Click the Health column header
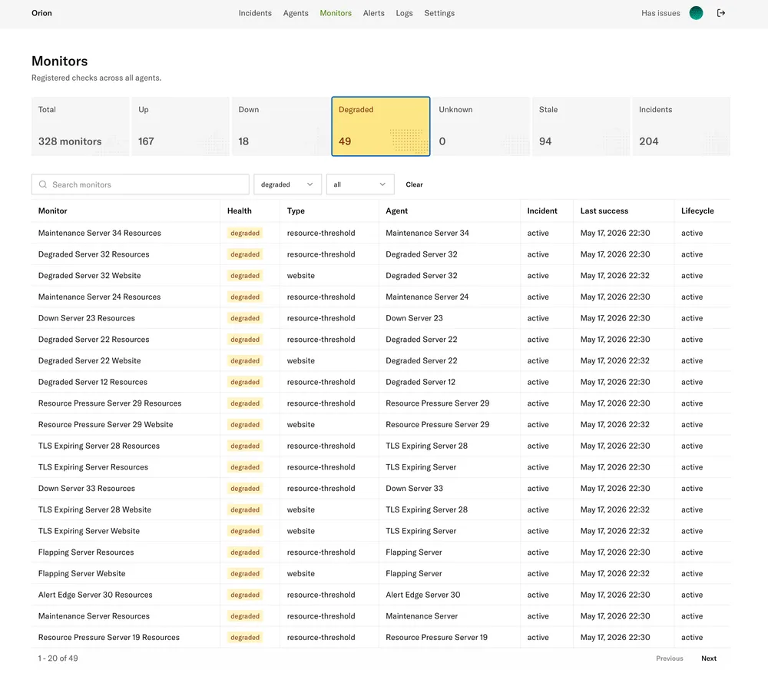Viewport: 768px width, 700px height. tap(240, 211)
